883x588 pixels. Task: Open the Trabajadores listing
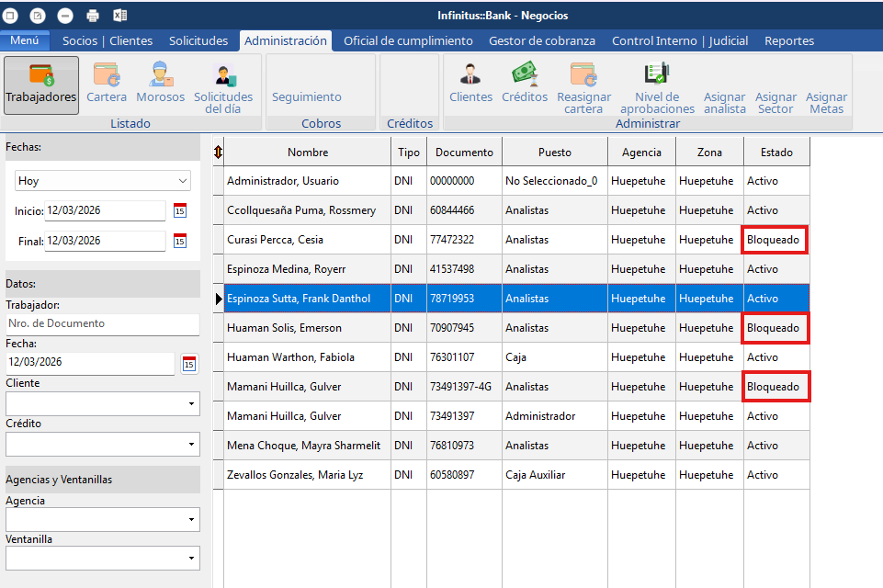point(41,85)
